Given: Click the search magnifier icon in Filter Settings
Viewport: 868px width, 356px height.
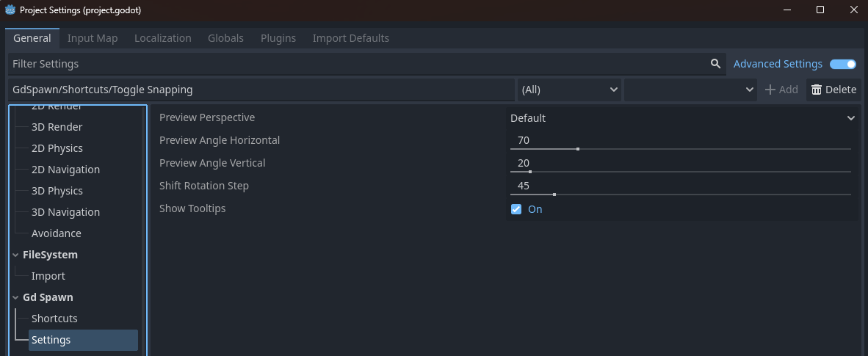Looking at the screenshot, I should coord(715,64).
